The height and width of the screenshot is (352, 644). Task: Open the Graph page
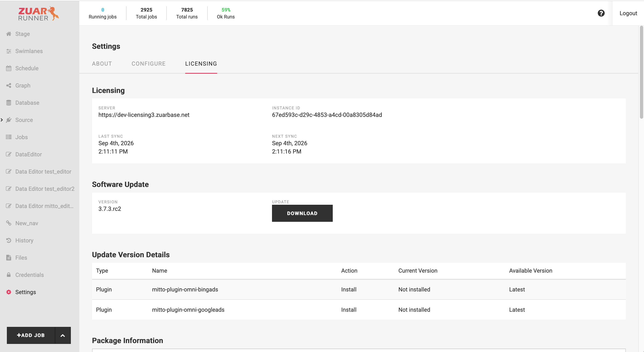(23, 85)
